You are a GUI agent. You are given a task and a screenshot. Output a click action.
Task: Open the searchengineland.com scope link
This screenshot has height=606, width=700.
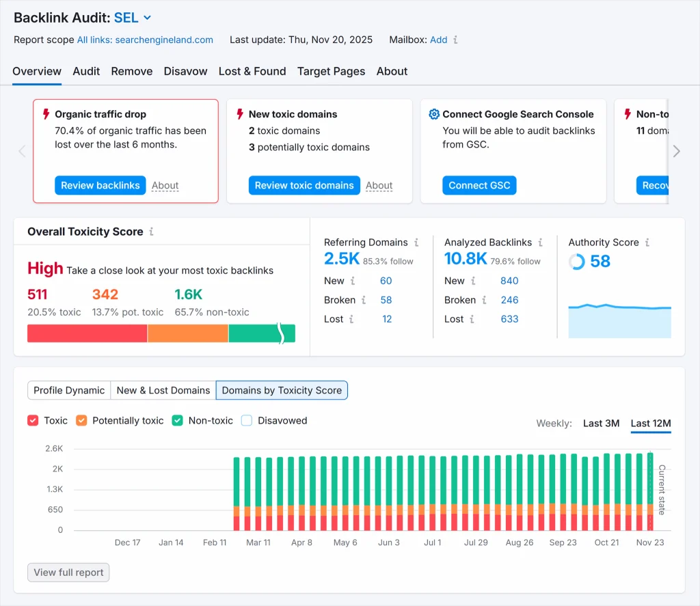pyautogui.click(x=145, y=40)
